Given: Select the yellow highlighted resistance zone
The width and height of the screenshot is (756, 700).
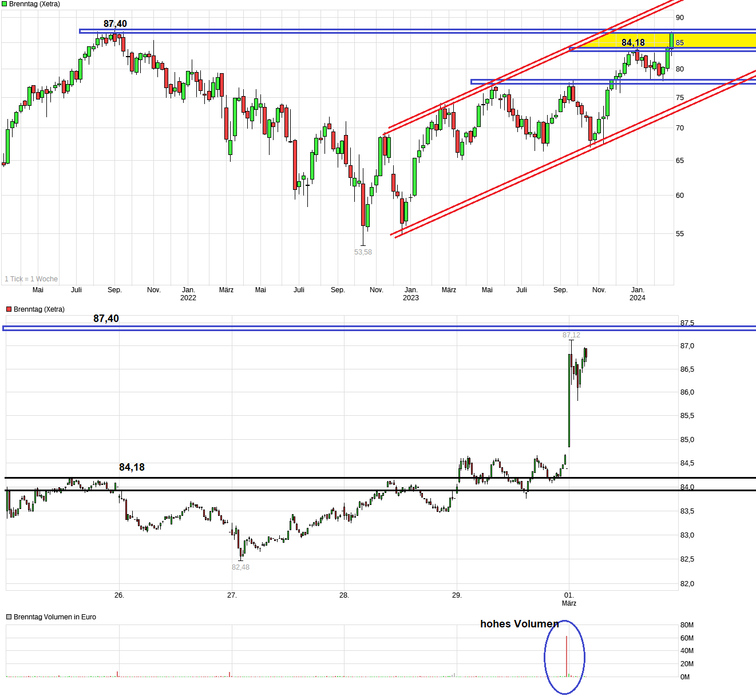Looking at the screenshot, I should point(658,41).
